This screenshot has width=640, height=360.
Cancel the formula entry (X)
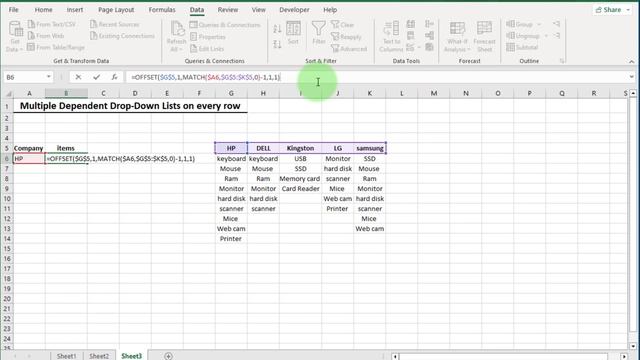click(x=78, y=77)
